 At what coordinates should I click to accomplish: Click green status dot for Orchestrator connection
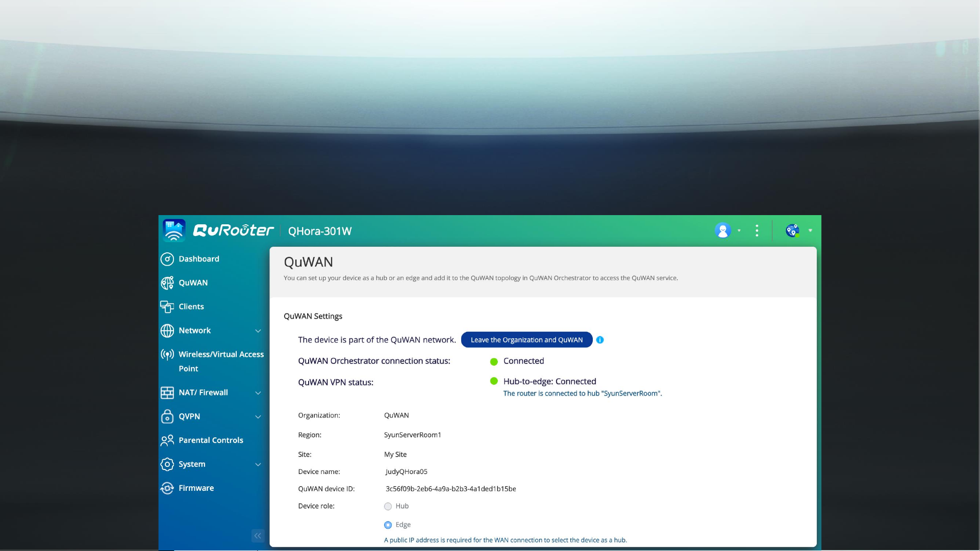coord(494,362)
